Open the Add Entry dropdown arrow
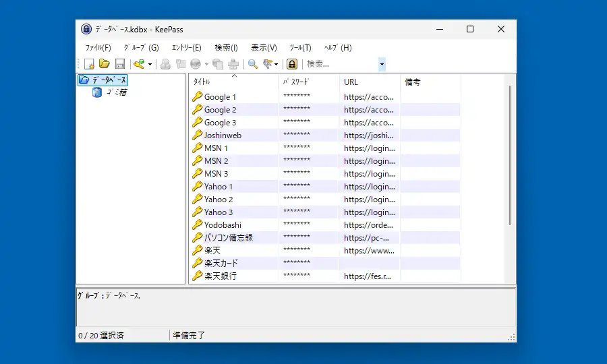This screenshot has width=607, height=364. click(x=150, y=64)
